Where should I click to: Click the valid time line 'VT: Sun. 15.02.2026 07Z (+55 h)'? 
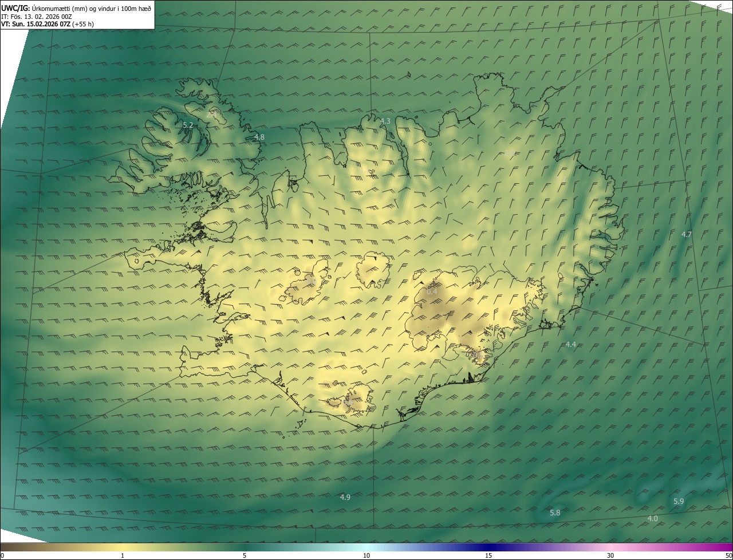tap(48, 24)
